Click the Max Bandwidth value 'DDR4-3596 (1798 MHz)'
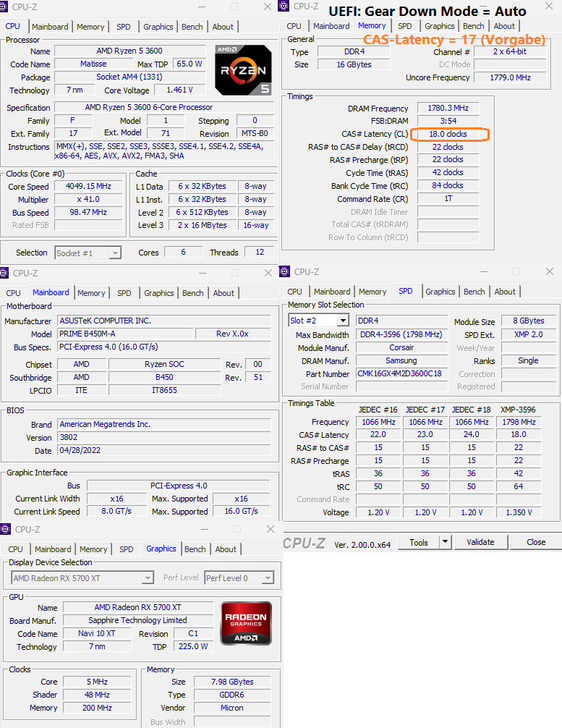This screenshot has height=728, width=562. 401,334
